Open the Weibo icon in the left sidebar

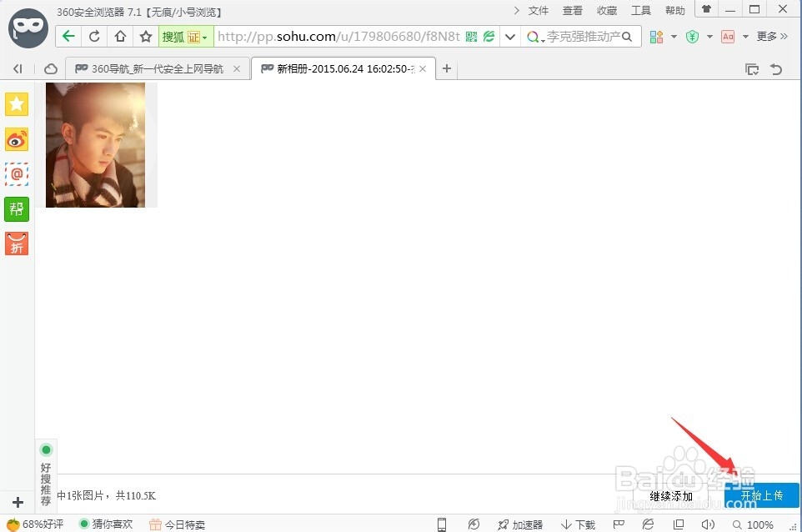[x=17, y=139]
